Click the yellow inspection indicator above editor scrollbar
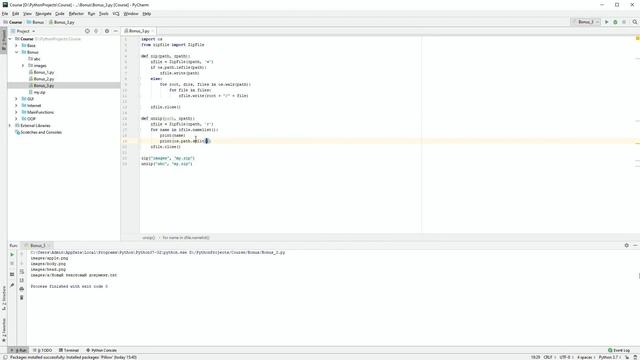 [x=638, y=38]
